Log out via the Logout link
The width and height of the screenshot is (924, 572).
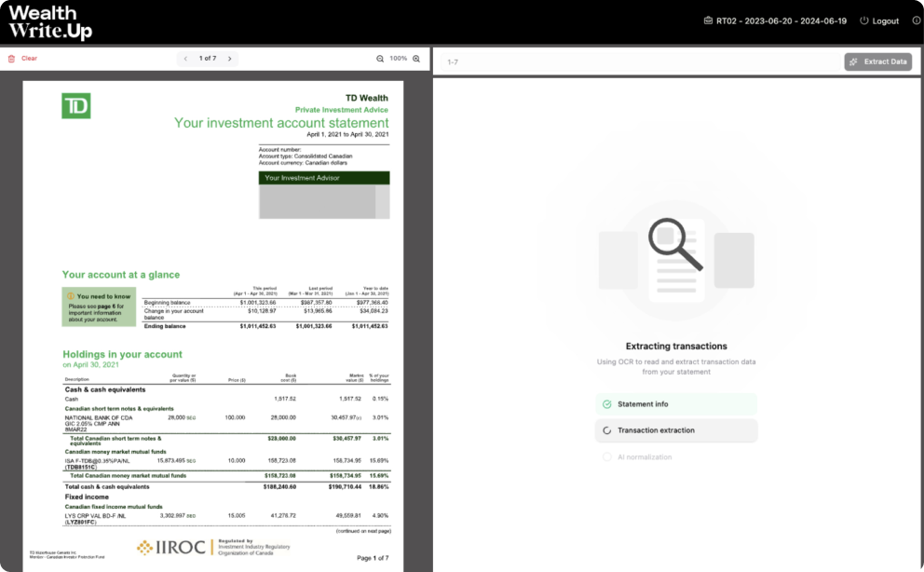click(x=879, y=20)
